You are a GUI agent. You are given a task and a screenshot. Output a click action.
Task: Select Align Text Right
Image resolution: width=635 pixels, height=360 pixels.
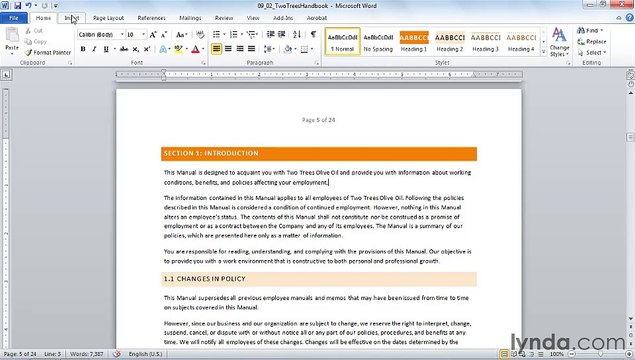(x=240, y=49)
